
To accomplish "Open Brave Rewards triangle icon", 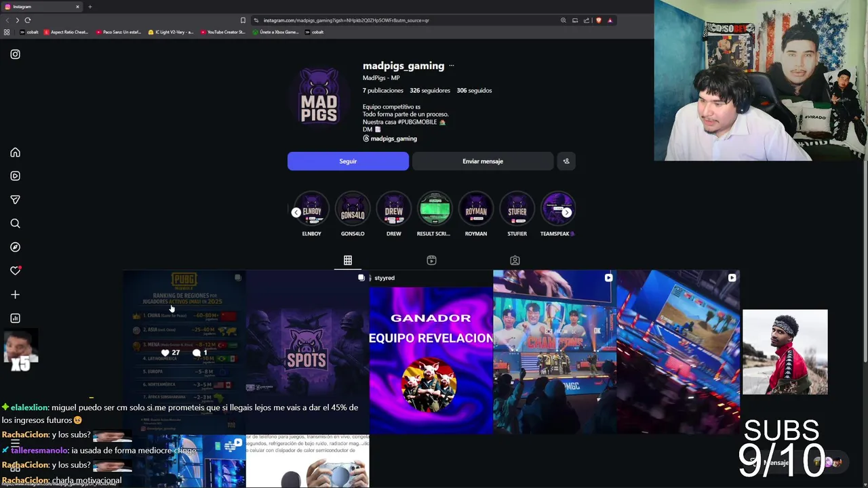I will (610, 20).
